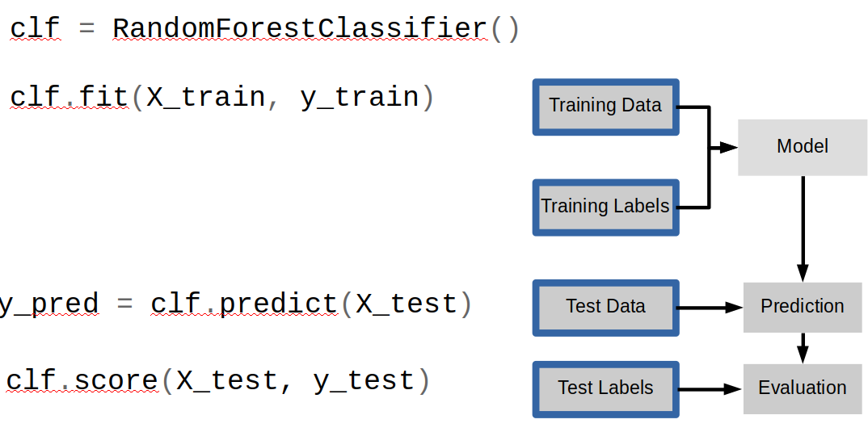Screen dimensions: 868x432
Task: Click the Model block
Action: tap(802, 147)
